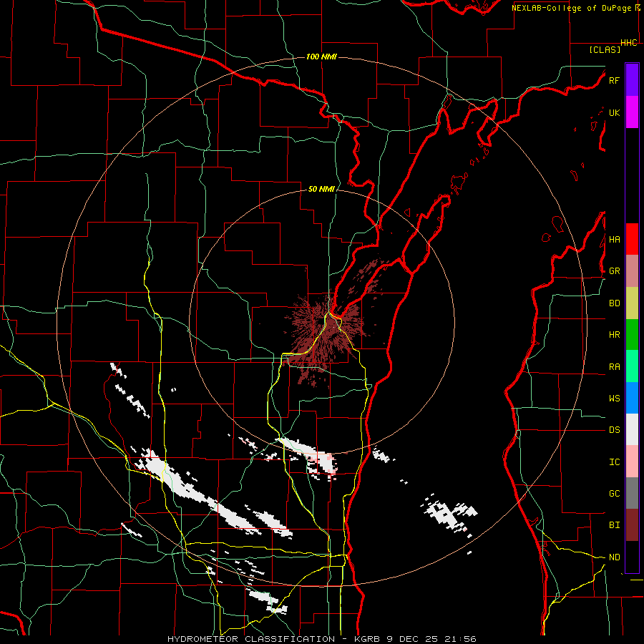Click the RA light green legend block

632,366
